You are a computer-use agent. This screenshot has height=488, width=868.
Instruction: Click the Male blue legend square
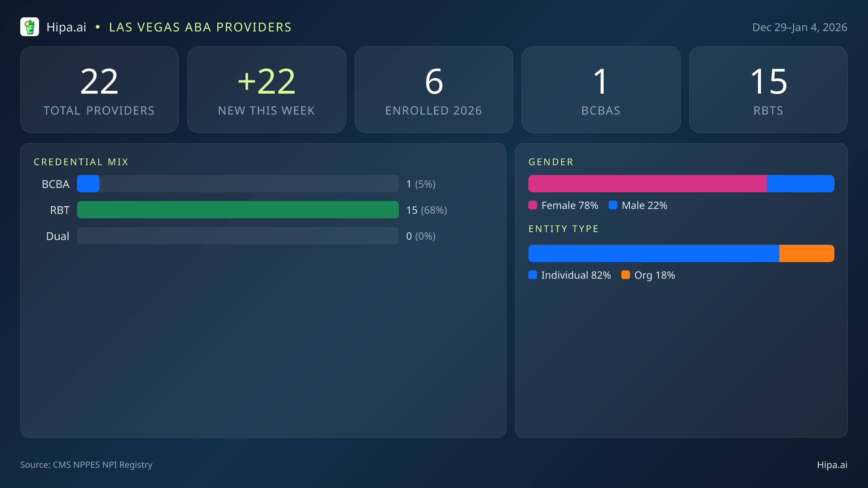(x=613, y=205)
